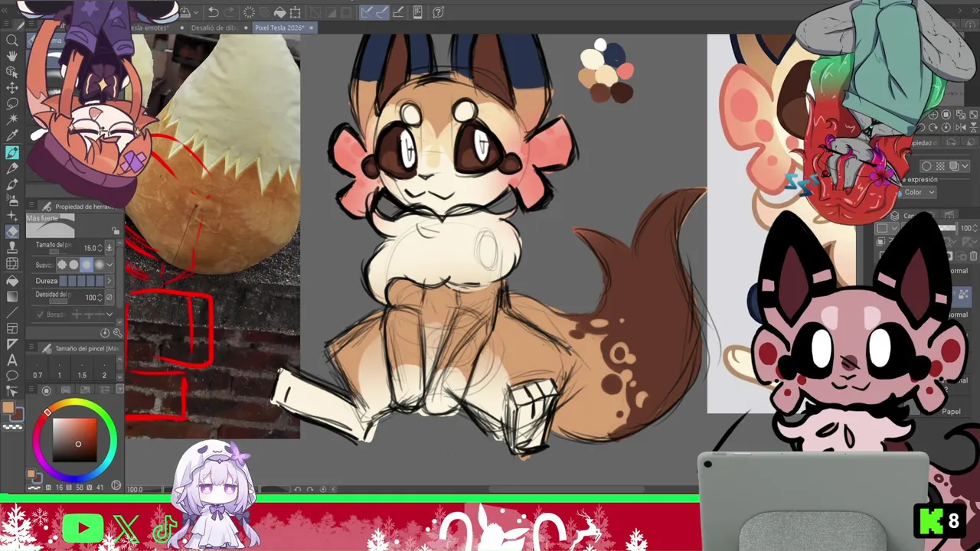Select the Frame border tool
This screenshot has height=551, width=980.
(x=12, y=328)
